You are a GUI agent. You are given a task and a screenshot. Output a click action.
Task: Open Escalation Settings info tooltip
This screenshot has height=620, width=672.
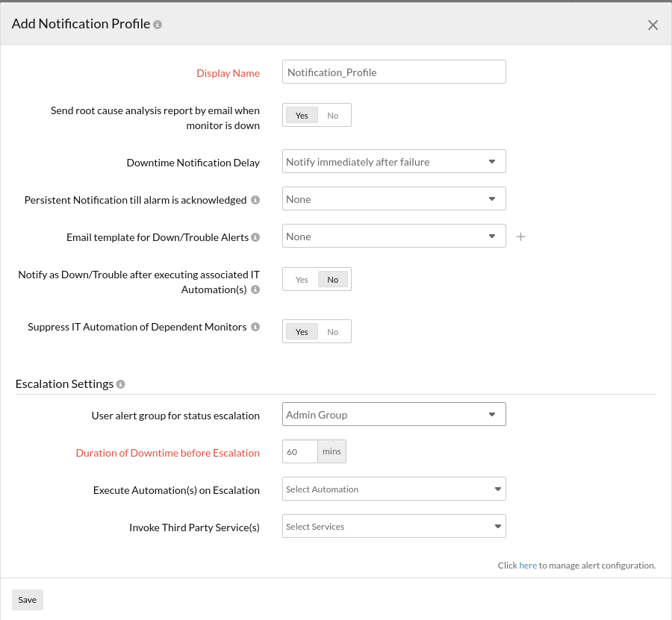point(120,383)
